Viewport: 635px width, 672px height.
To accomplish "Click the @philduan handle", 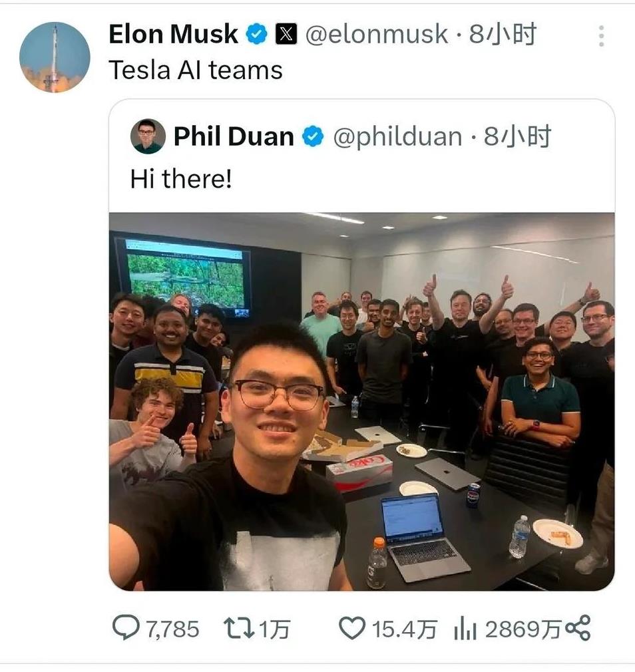I will 397,137.
